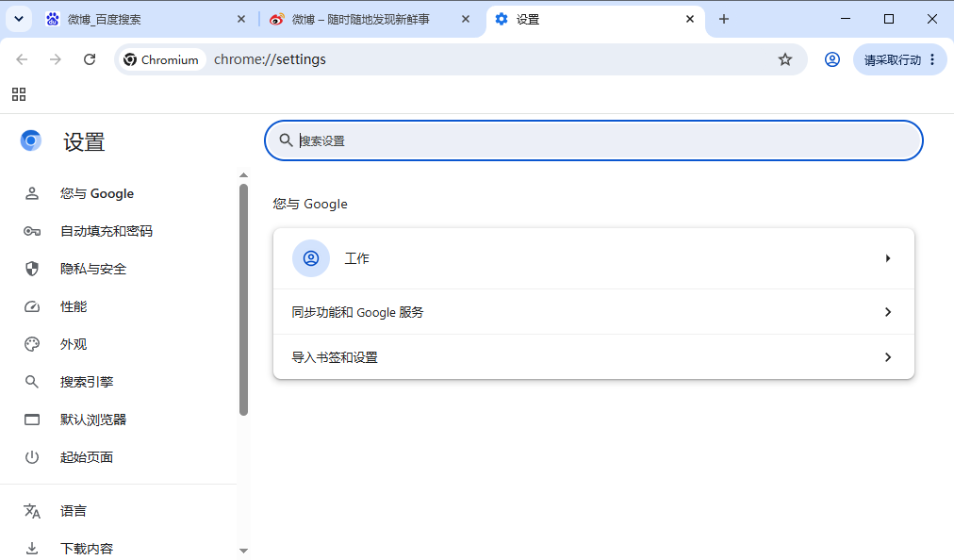The width and height of the screenshot is (954, 560).
Task: Close the 微博 – 随时随地发现新鲜事 tab
Action: click(x=466, y=20)
